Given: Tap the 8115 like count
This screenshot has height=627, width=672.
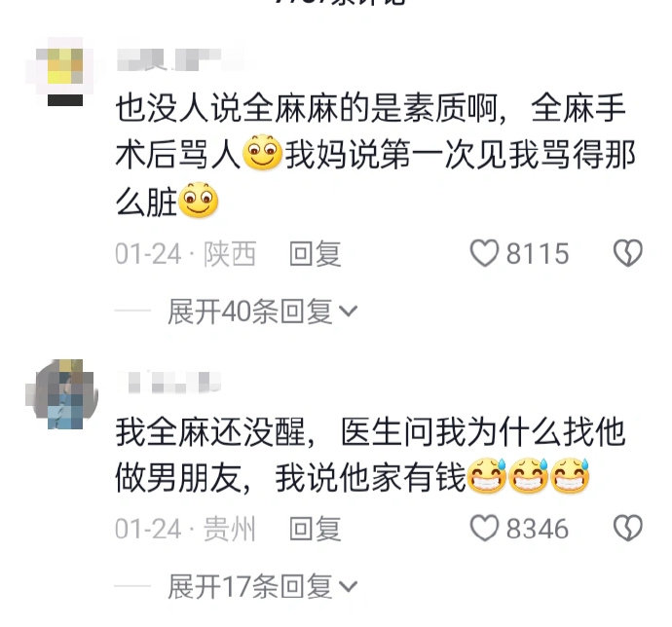Looking at the screenshot, I should tap(538, 254).
